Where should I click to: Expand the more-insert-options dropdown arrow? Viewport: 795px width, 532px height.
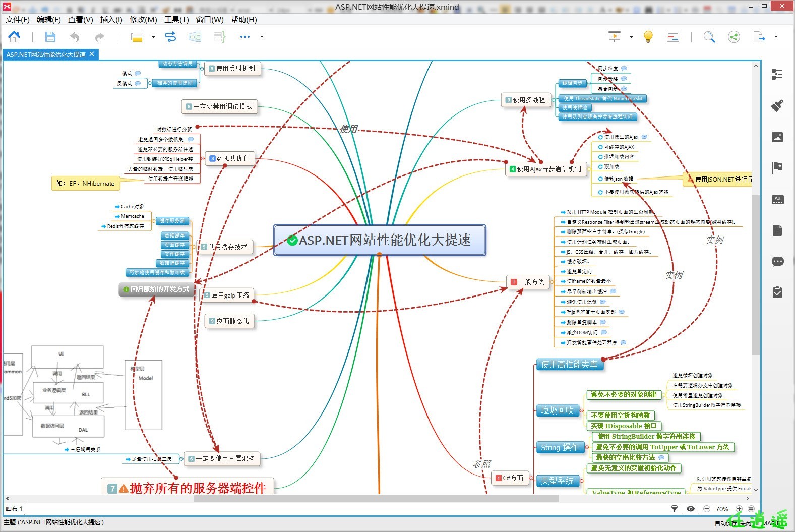(262, 36)
